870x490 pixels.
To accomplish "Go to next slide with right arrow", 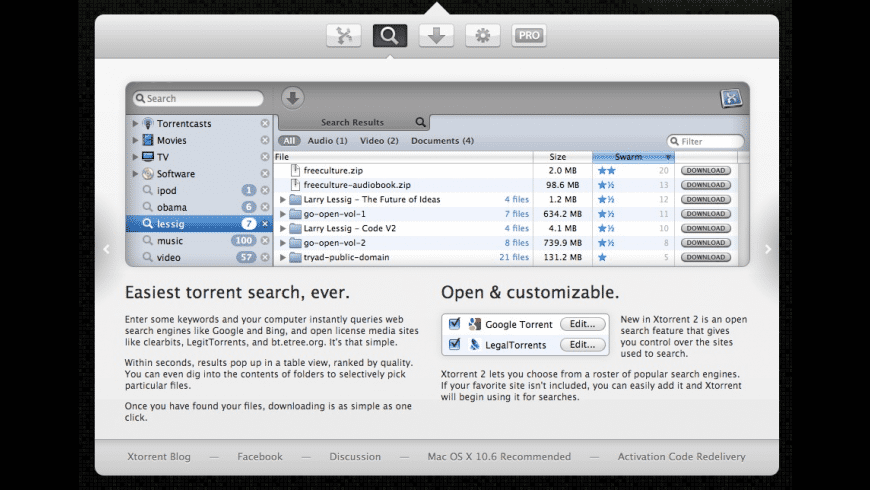I will point(768,249).
